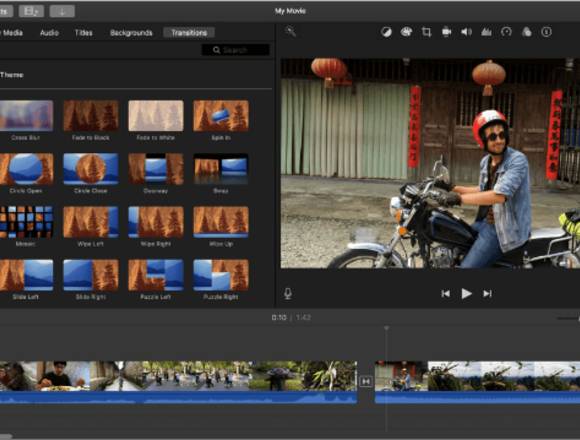
Task: Open the Audio tab
Action: tap(49, 33)
